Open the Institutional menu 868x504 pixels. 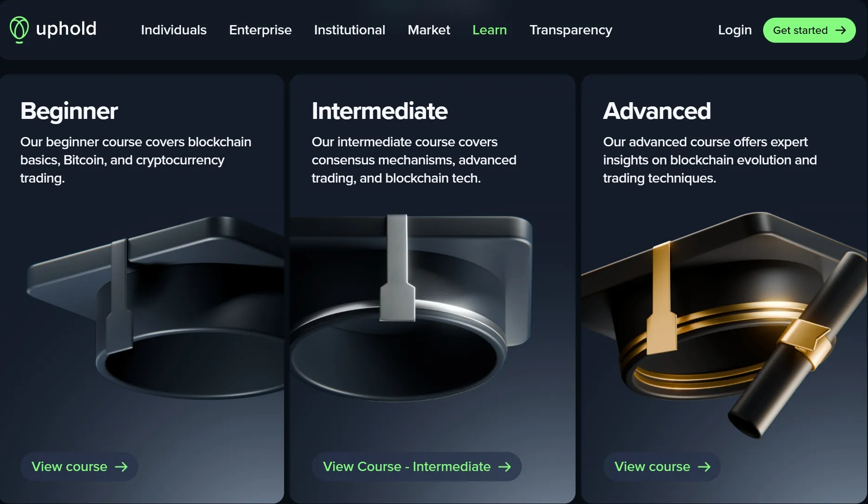click(x=350, y=30)
